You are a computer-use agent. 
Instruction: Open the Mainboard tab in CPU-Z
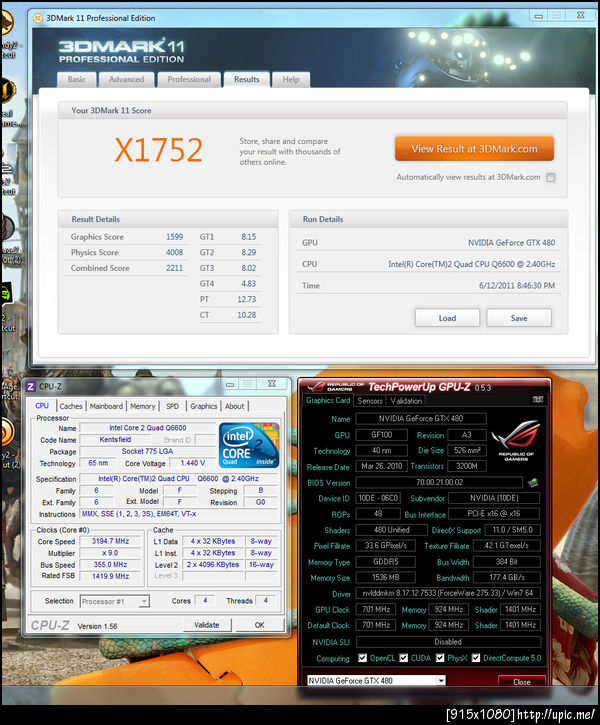click(106, 406)
